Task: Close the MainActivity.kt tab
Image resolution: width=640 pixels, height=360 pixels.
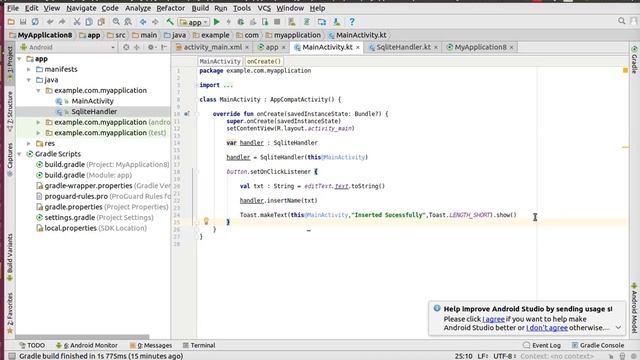Action: (358, 48)
